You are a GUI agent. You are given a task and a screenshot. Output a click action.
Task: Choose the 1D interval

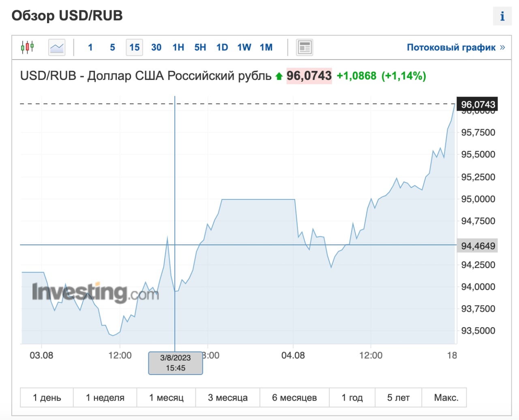[222, 47]
